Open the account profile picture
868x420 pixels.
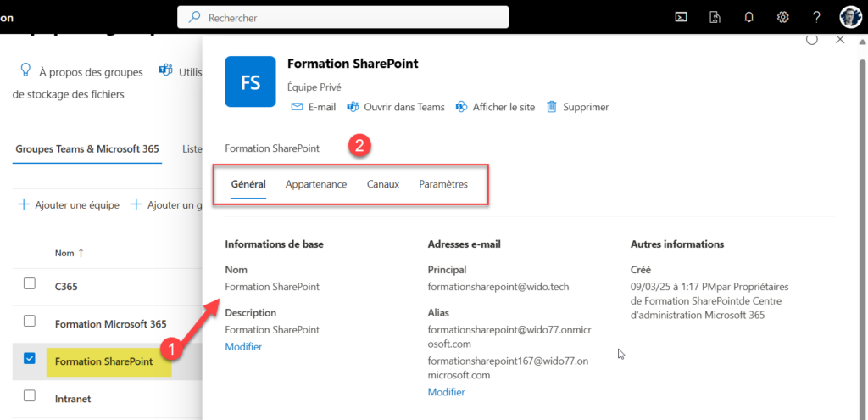tap(849, 17)
